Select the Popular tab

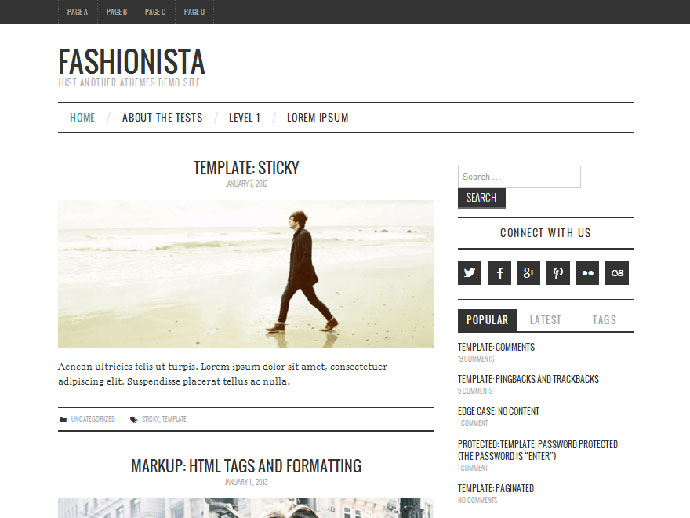click(487, 320)
